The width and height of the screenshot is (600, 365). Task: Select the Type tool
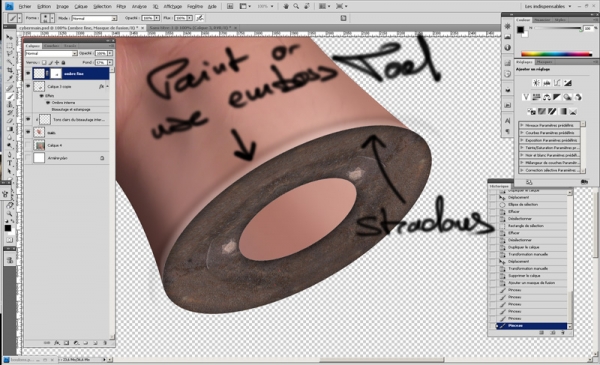pyautogui.click(x=10, y=163)
